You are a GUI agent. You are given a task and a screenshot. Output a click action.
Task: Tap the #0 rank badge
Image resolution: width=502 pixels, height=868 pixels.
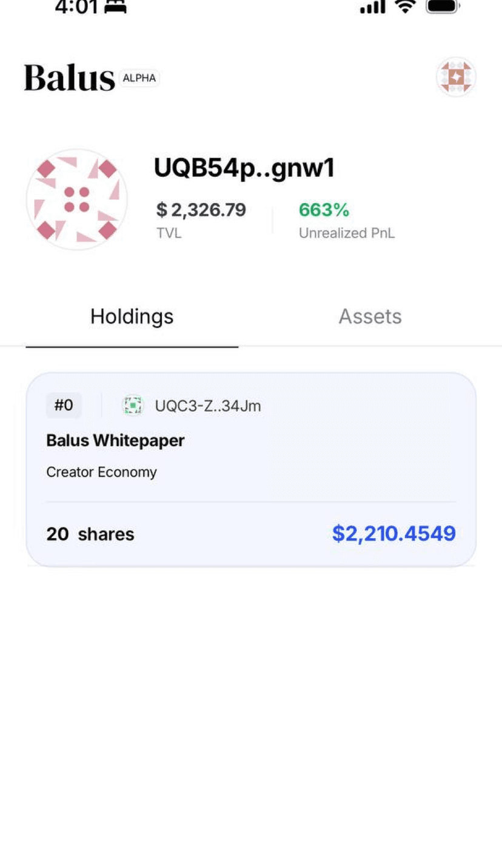(x=64, y=405)
